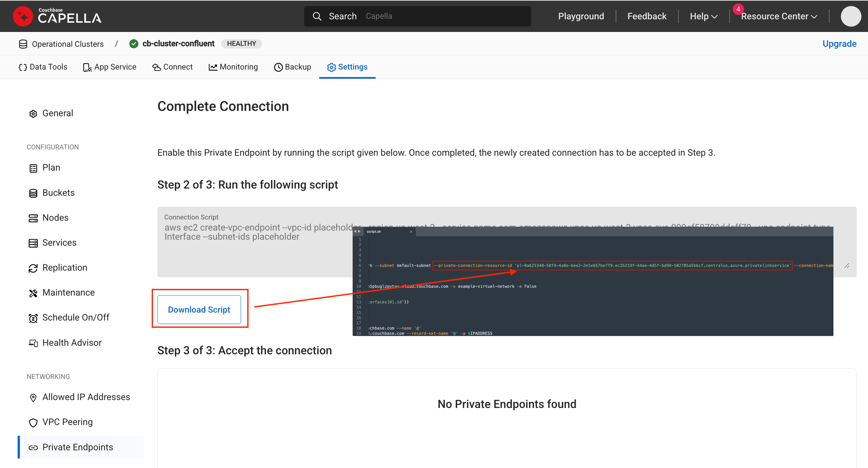Go to Maintenance settings

point(68,293)
